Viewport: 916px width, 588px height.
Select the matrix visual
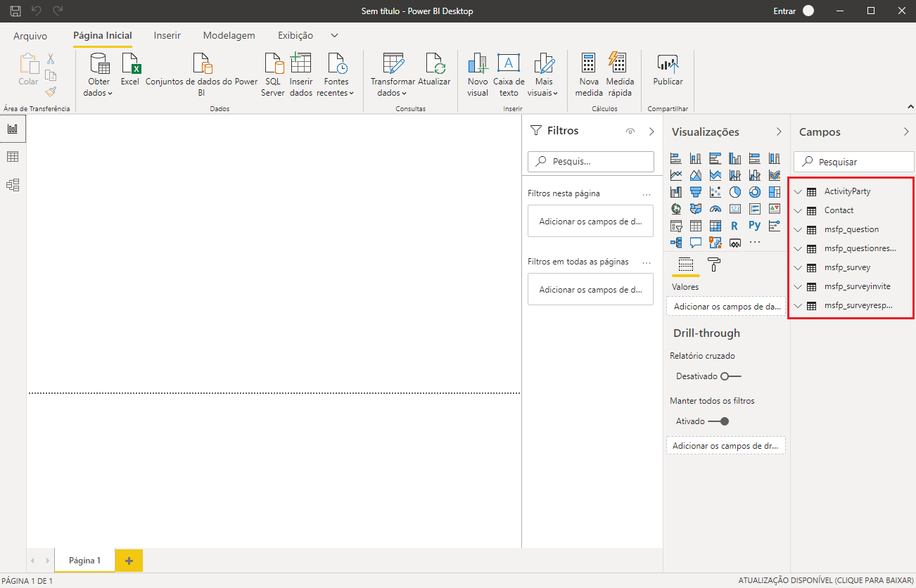715,226
